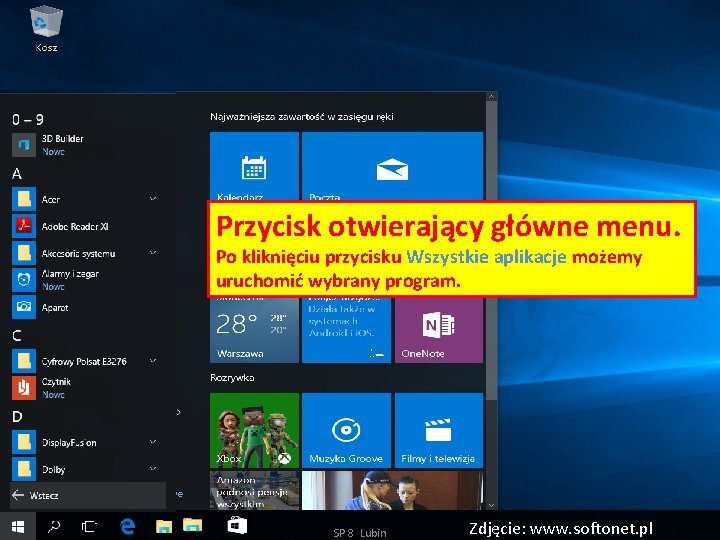The width and height of the screenshot is (720, 540).
Task: Open Cyfrowy Polsat E3276 folder icon
Action: tap(24, 361)
